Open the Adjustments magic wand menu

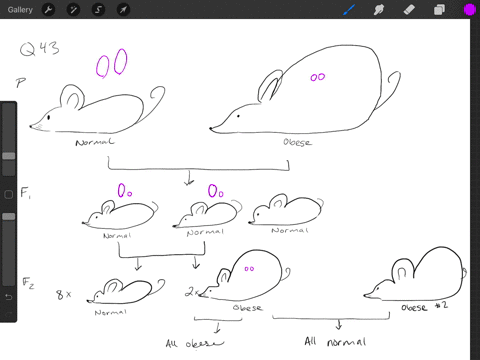pos(73,10)
